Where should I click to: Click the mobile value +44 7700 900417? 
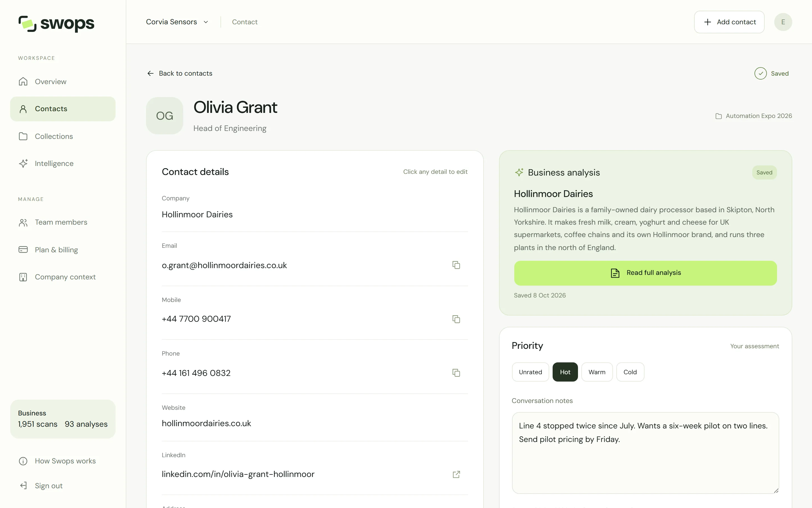pos(196,319)
